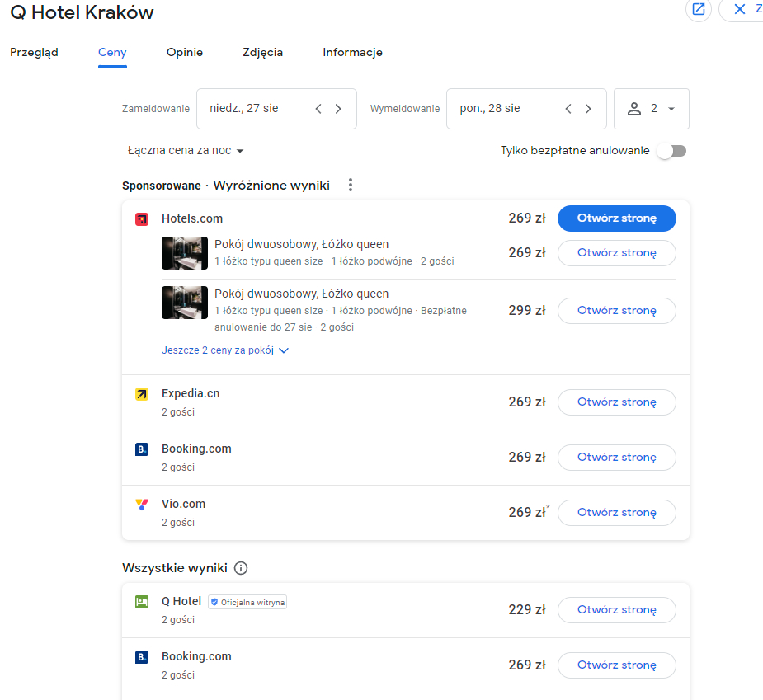Open Łączna cena za noc dropdown
Viewport: 763px width, 700px height.
tap(185, 151)
